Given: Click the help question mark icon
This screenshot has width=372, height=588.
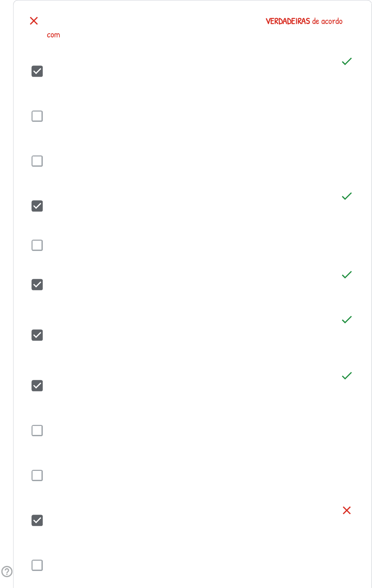Looking at the screenshot, I should pos(7,572).
